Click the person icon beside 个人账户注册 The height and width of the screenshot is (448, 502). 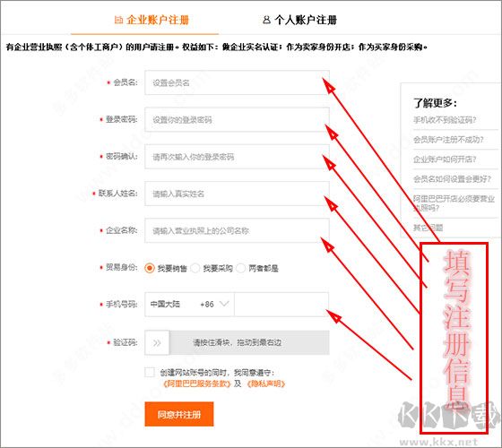coord(266,20)
